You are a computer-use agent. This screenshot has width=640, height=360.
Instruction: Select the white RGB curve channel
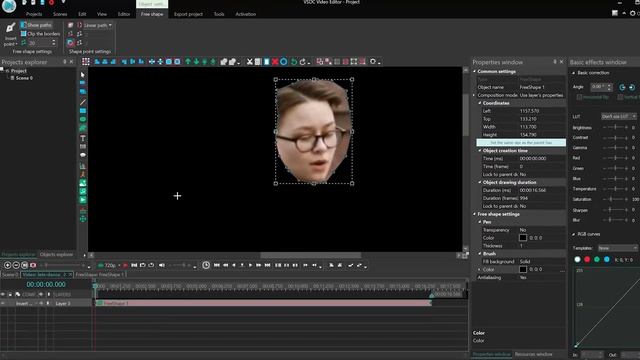(577, 260)
